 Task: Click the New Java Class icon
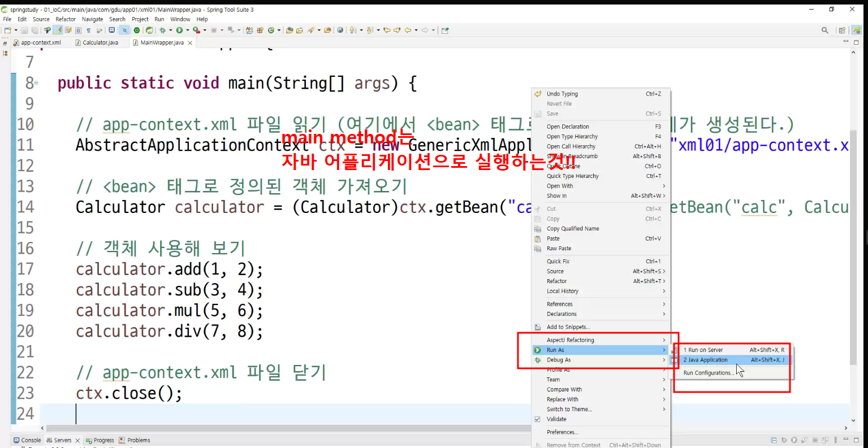[271, 30]
